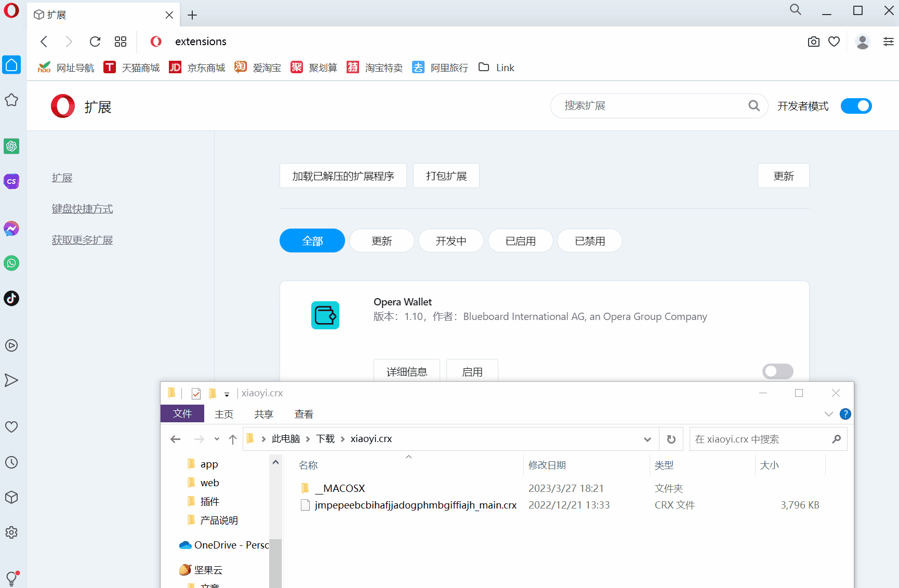The height and width of the screenshot is (588, 899).
Task: Click the 加载已解压的扩展程序 button
Action: point(343,176)
